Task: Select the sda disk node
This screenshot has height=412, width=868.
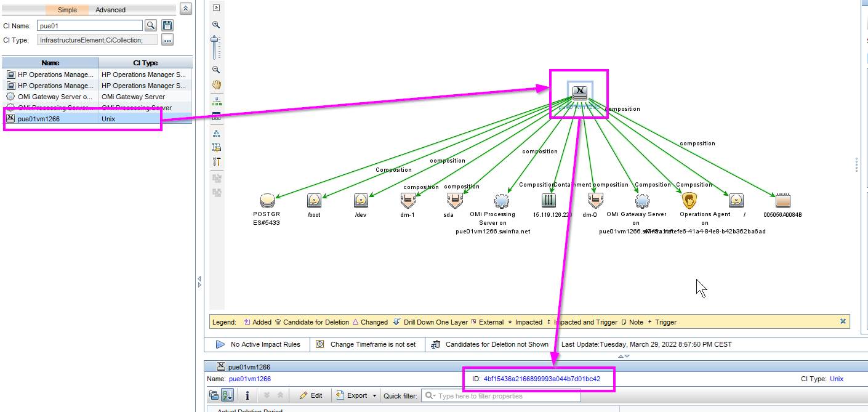Action: coord(454,201)
